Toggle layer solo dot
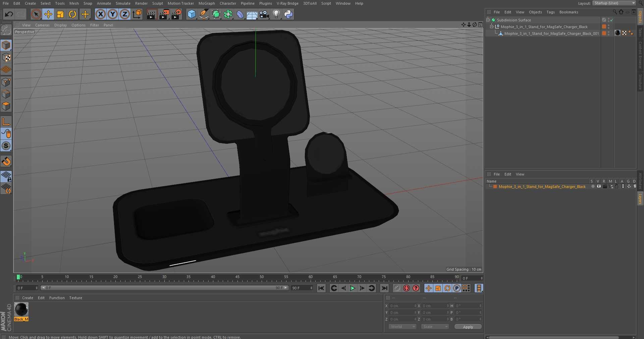This screenshot has height=339, width=644. (593, 187)
